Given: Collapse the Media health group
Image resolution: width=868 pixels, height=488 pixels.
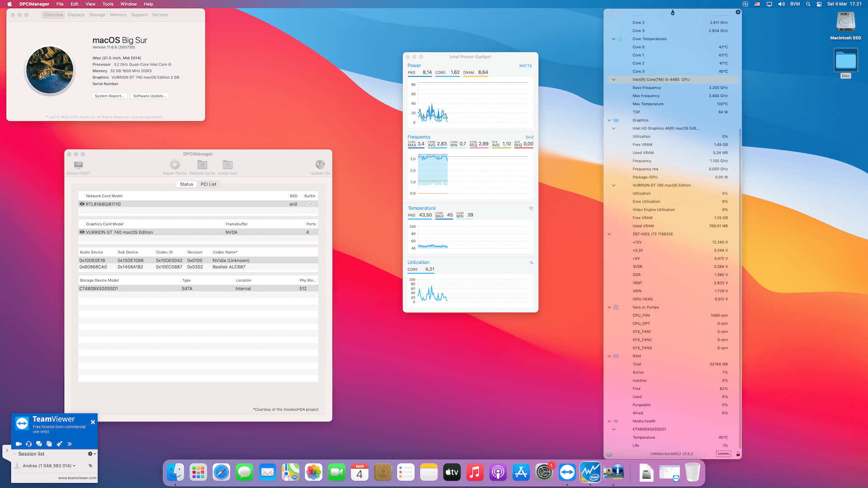Looking at the screenshot, I should [609, 421].
